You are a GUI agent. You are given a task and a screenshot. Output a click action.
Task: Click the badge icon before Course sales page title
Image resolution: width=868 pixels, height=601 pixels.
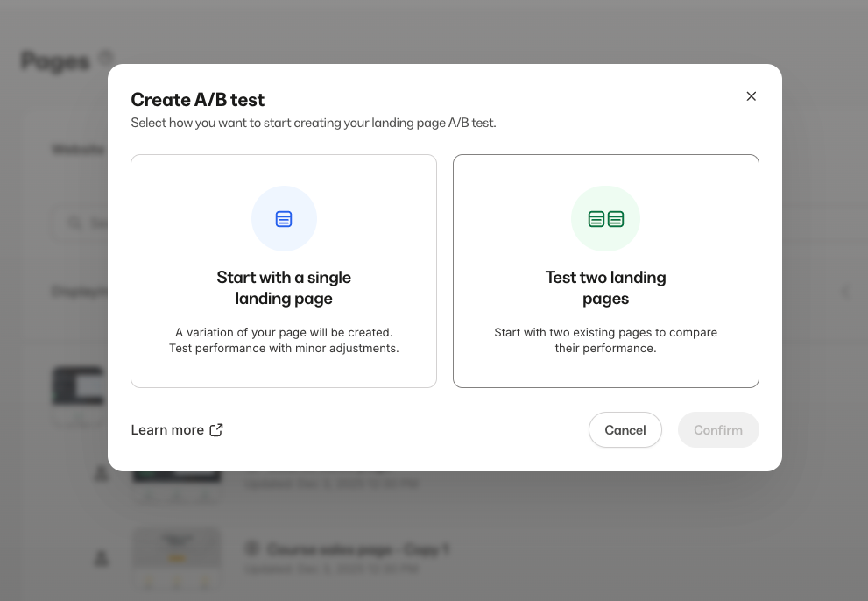[x=251, y=549]
